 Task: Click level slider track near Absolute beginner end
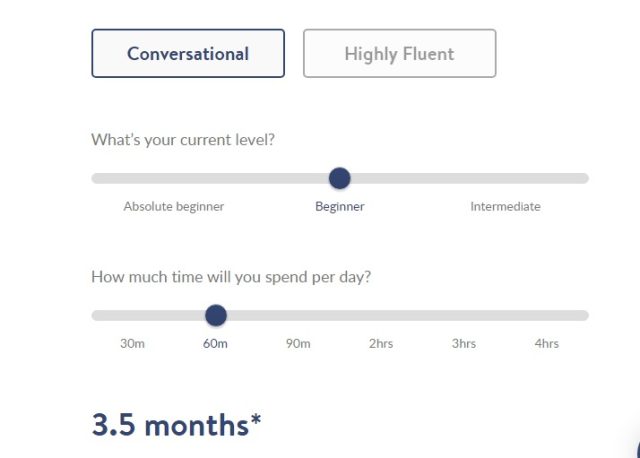coord(174,178)
